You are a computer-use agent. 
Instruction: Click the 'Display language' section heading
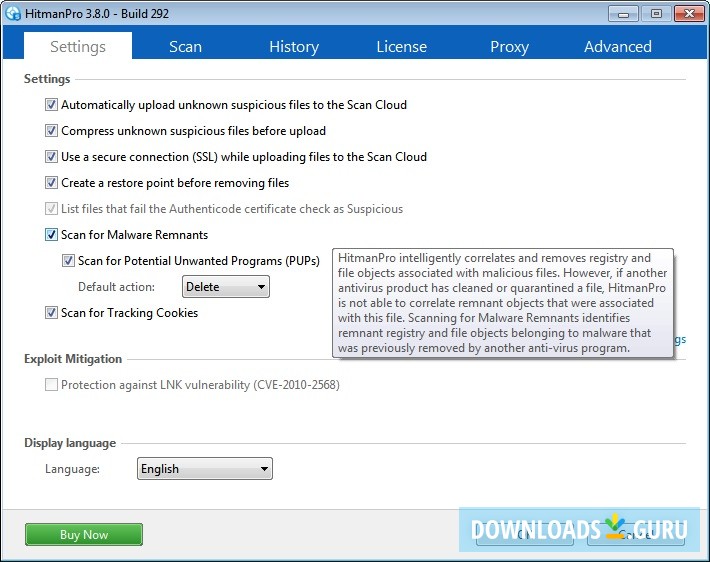pyautogui.click(x=70, y=442)
